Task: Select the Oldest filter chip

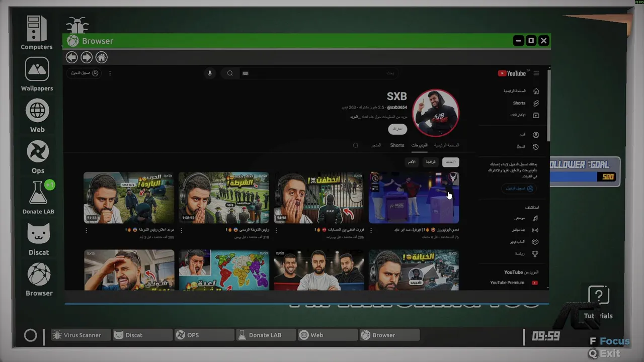Action: tap(411, 162)
